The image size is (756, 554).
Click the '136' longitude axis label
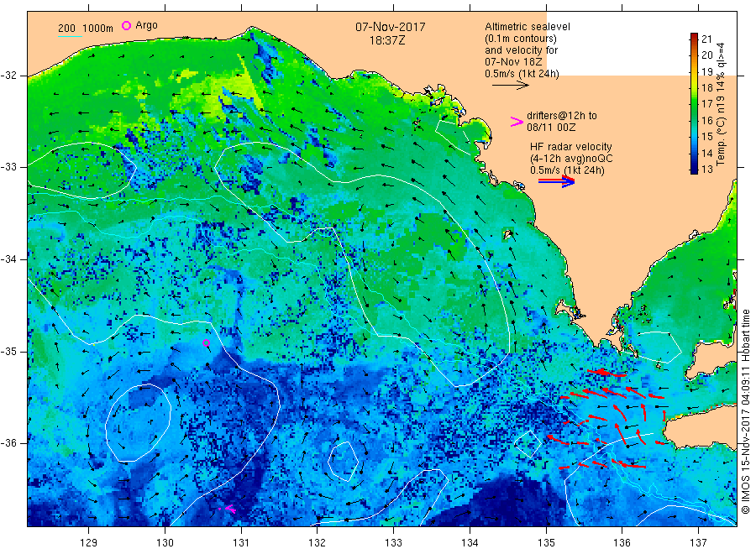pos(622,543)
